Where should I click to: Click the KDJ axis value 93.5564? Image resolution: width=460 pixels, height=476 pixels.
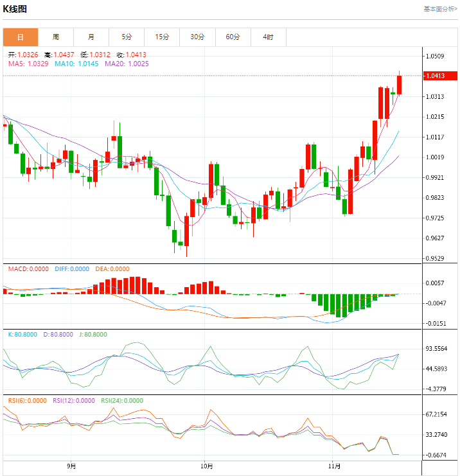(436, 349)
